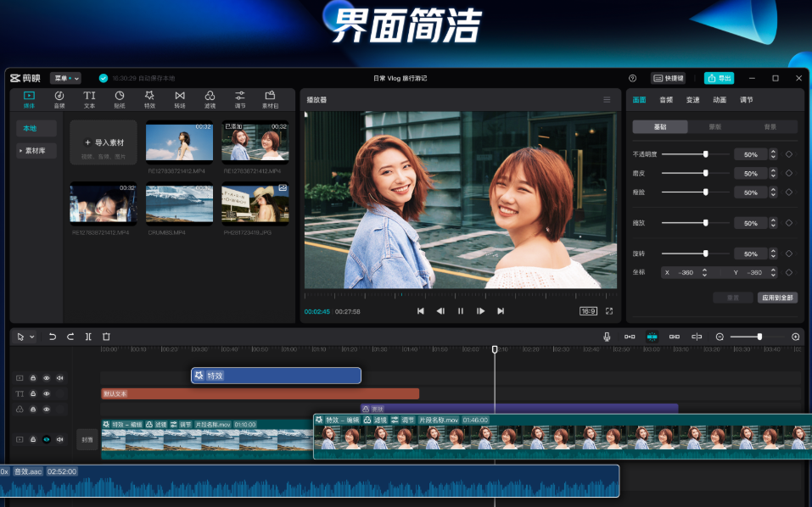Expand the 素材库 library tree item
Viewport: 812px width, 507px height.
coord(36,150)
